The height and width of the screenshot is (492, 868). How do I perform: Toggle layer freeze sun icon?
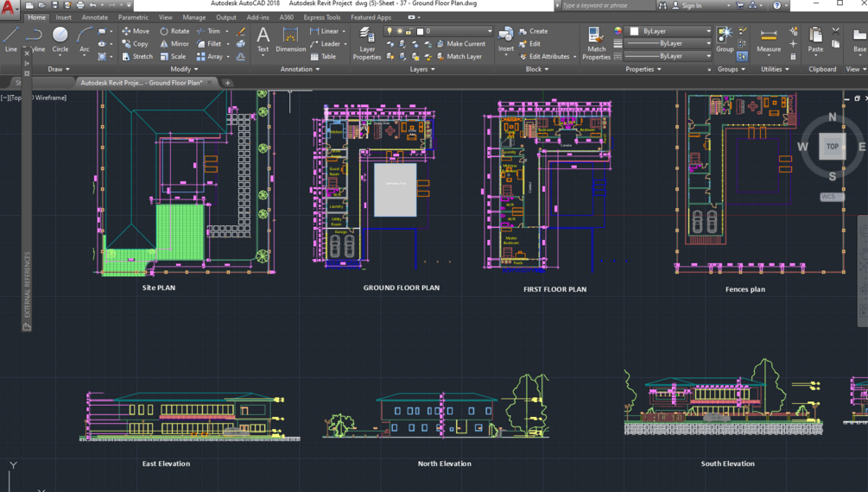[x=399, y=31]
